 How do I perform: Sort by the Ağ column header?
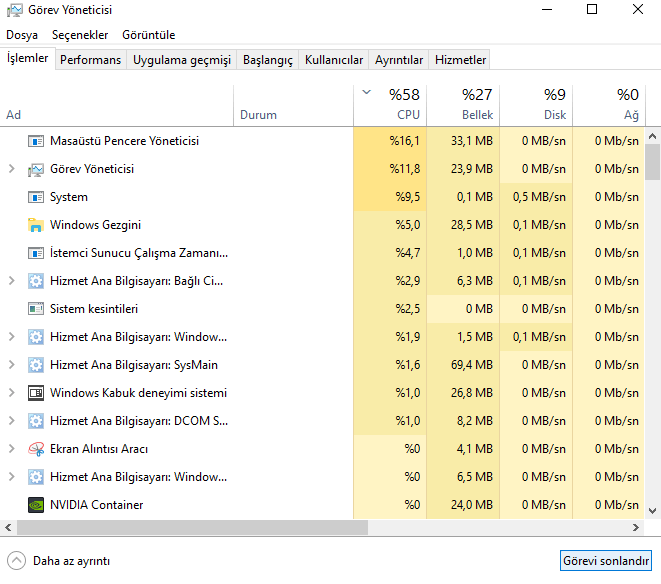click(x=609, y=106)
